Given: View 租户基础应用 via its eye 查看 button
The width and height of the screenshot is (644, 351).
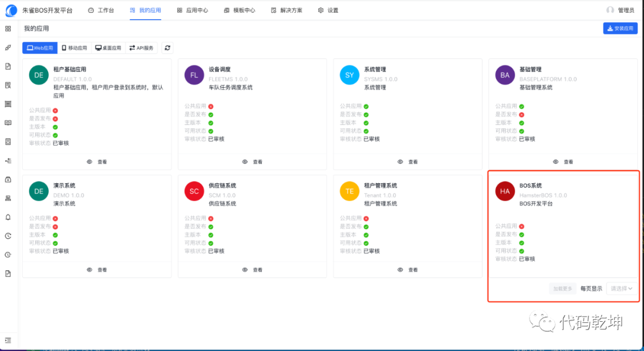Looking at the screenshot, I should 97,162.
